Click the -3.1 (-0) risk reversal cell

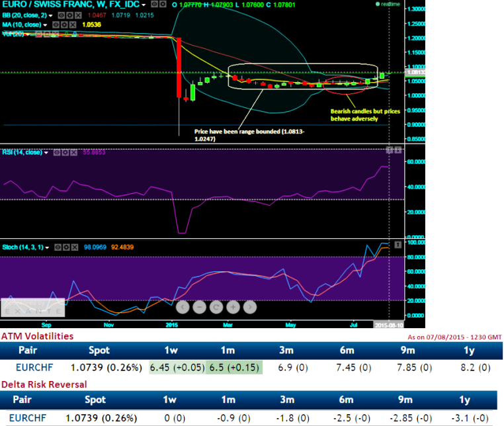tap(470, 418)
